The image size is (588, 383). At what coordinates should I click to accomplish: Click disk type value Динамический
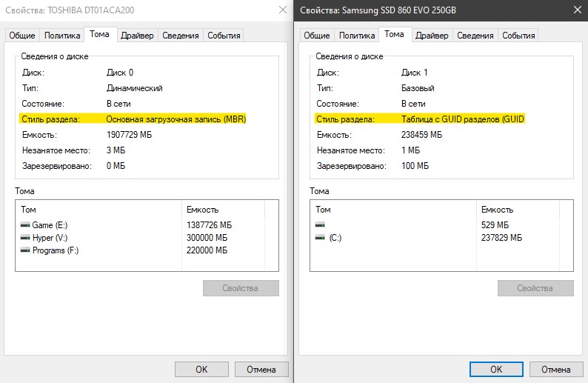click(135, 88)
